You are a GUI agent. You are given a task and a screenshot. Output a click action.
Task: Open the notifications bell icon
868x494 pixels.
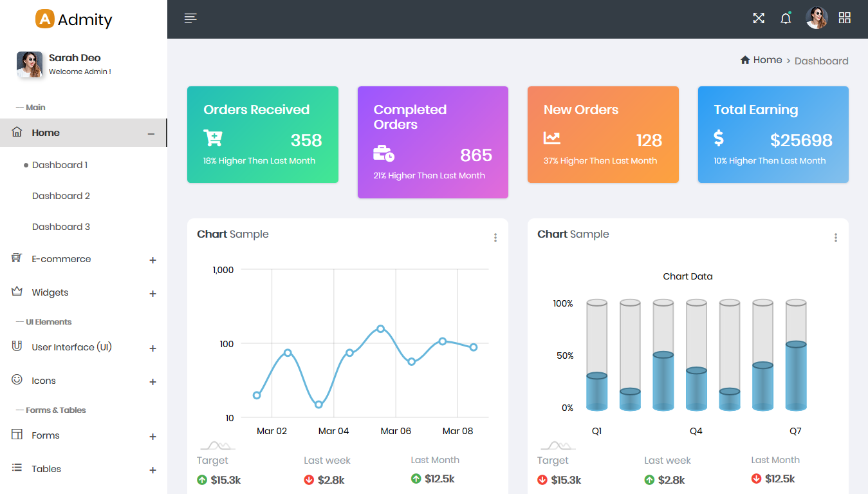786,18
